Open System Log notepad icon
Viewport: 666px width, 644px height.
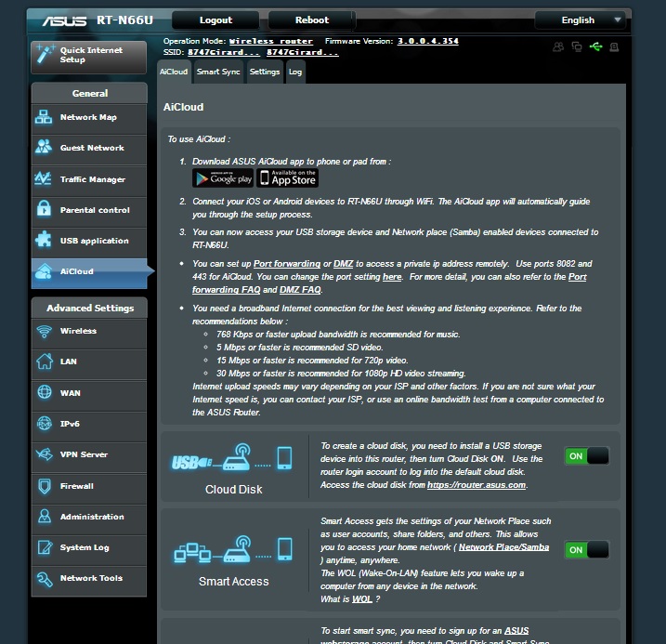(45, 547)
